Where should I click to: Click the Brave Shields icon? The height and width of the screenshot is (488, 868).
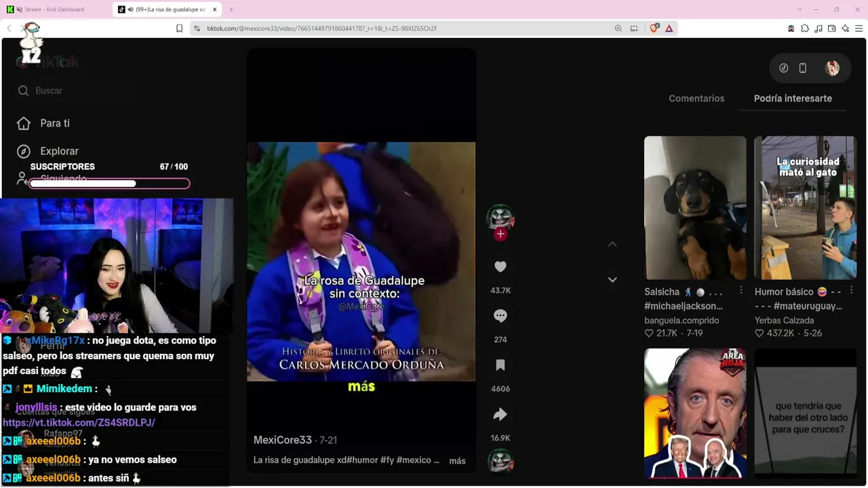coord(654,28)
